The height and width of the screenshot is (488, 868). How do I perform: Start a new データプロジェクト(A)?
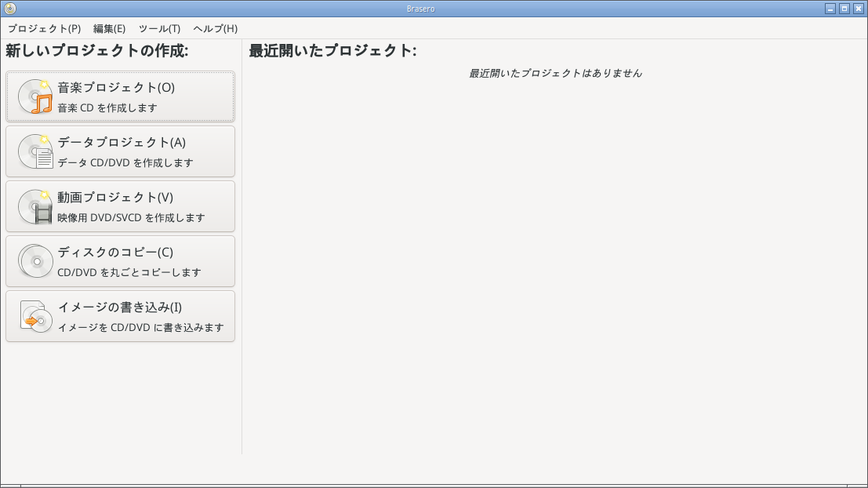point(120,151)
